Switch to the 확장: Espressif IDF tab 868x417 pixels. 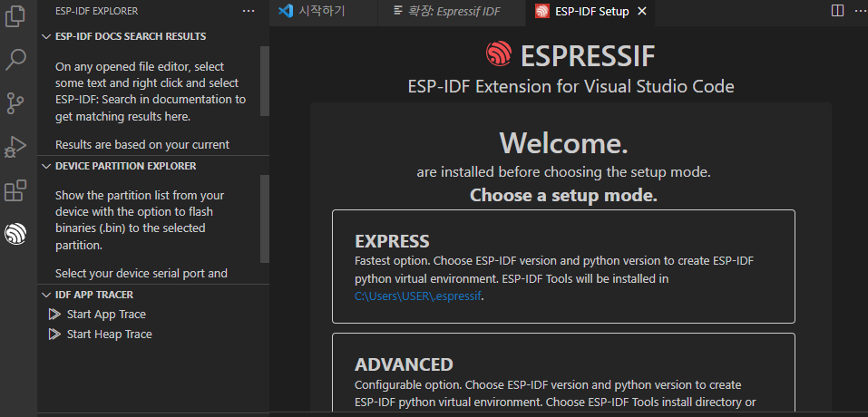[x=452, y=12]
